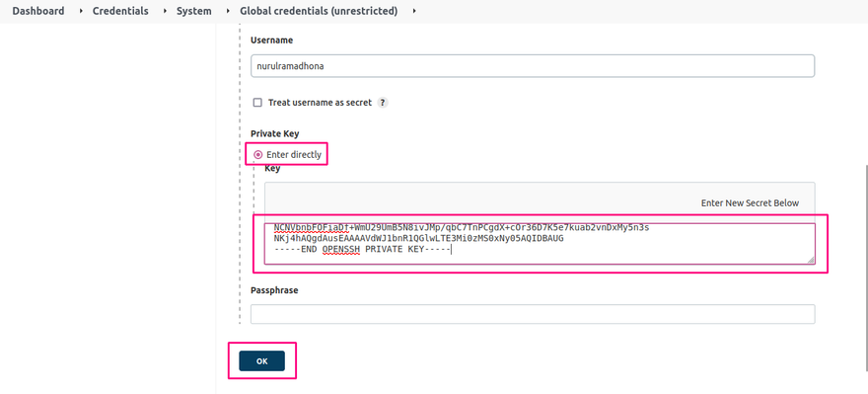Click the key line starting with NKj4hAQgdAus
This screenshot has height=394, width=868.
coord(418,239)
